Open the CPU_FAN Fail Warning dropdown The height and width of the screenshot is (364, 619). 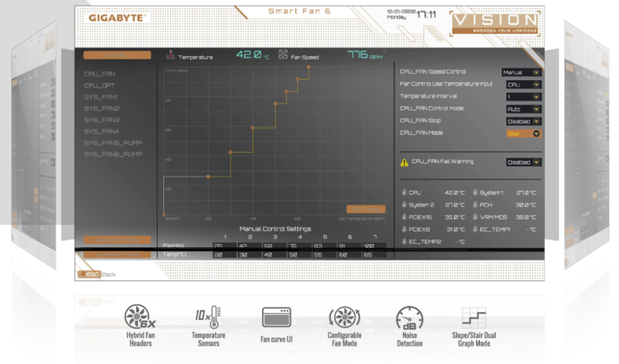tap(523, 162)
